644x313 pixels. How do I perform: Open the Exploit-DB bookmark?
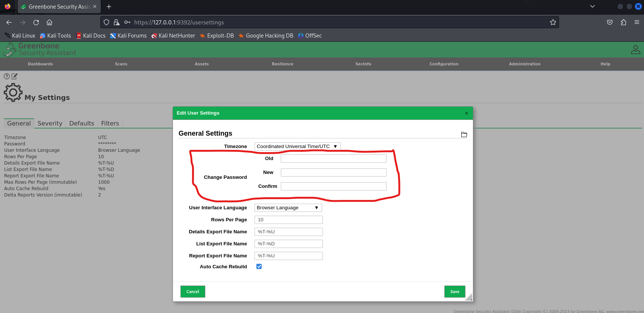coord(217,36)
